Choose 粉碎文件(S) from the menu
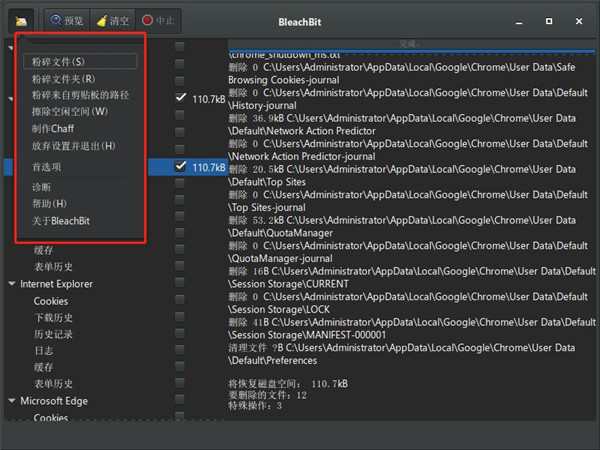600x450 pixels. (80, 62)
